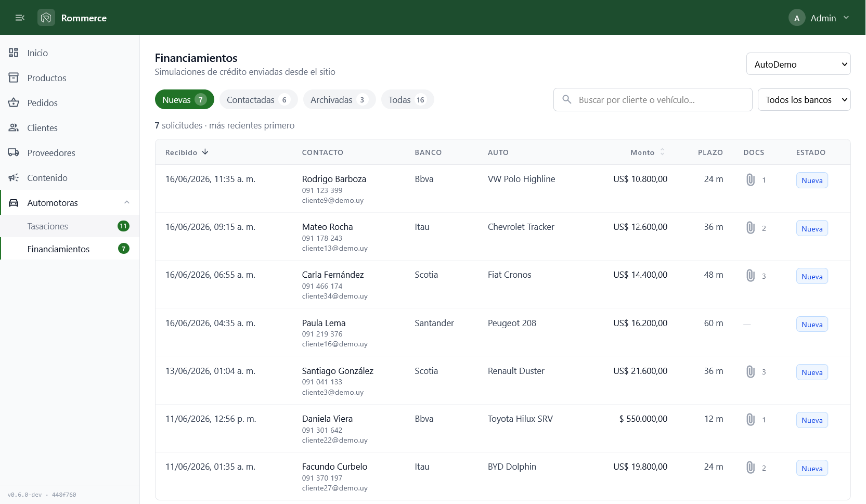Collapse the sidebar with the hamburger icon
The image size is (866, 504).
(20, 18)
